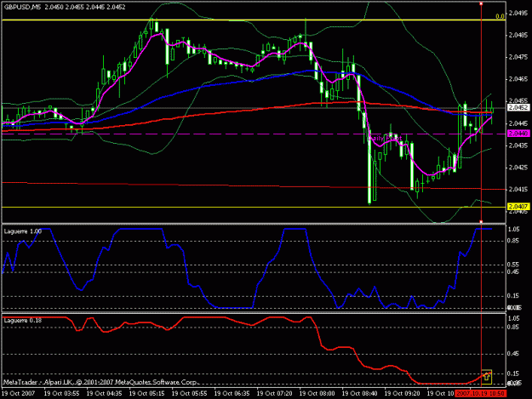Click 0.85 on the blue Laguerre panel scale
Image resolution: width=532 pixels, height=399 pixels.
coord(513,241)
